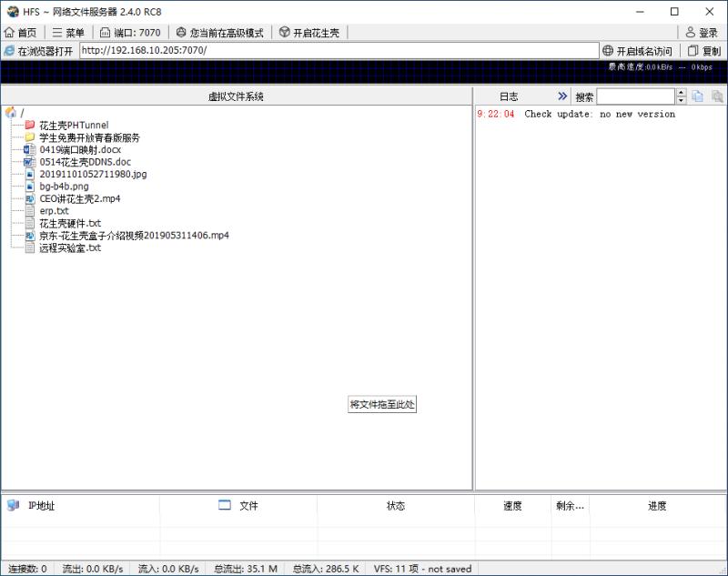The image size is (728, 576).
Task: Collapse the root / node in the file tree
Action: pyautogui.click(x=9, y=113)
